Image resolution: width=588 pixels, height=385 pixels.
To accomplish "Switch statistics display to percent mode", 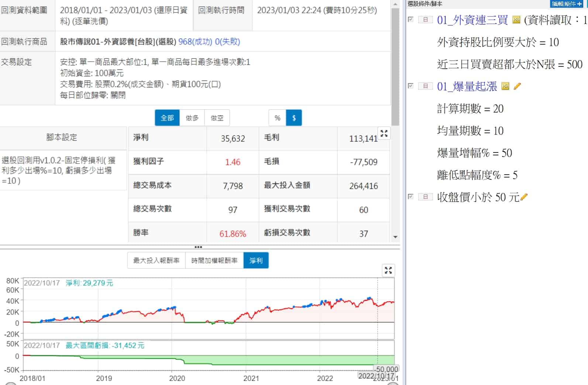I will point(277,118).
